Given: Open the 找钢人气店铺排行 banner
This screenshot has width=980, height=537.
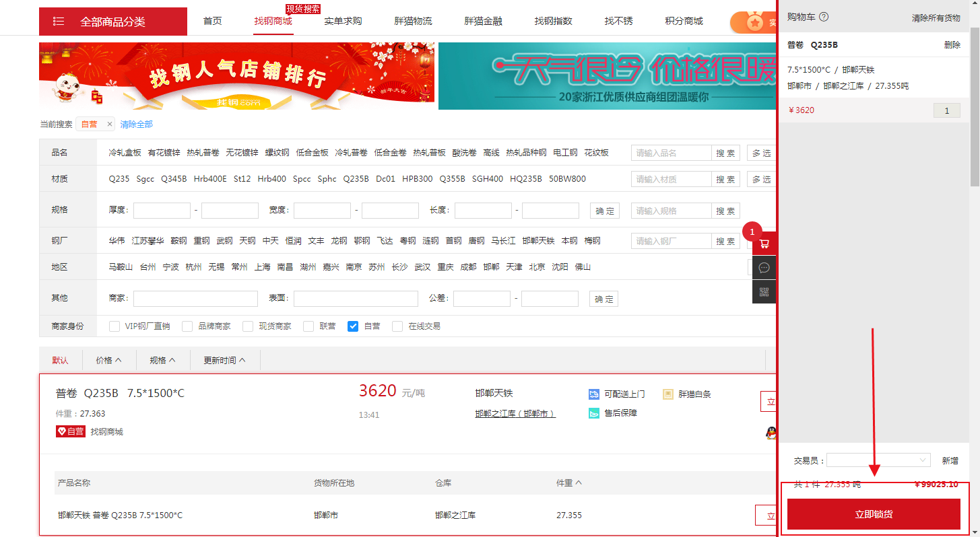Looking at the screenshot, I should pyautogui.click(x=237, y=76).
